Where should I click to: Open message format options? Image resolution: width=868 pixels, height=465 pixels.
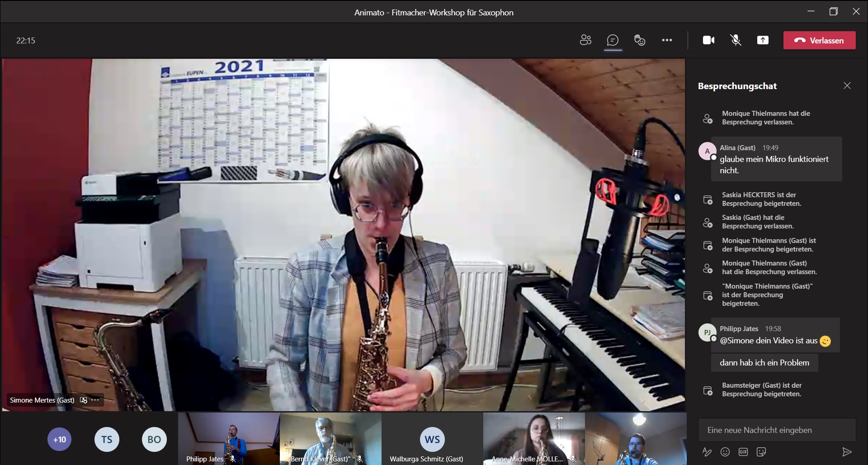click(707, 451)
